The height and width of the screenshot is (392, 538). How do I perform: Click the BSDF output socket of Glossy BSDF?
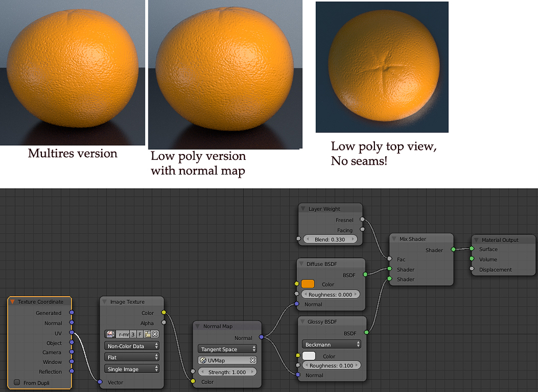(367, 332)
